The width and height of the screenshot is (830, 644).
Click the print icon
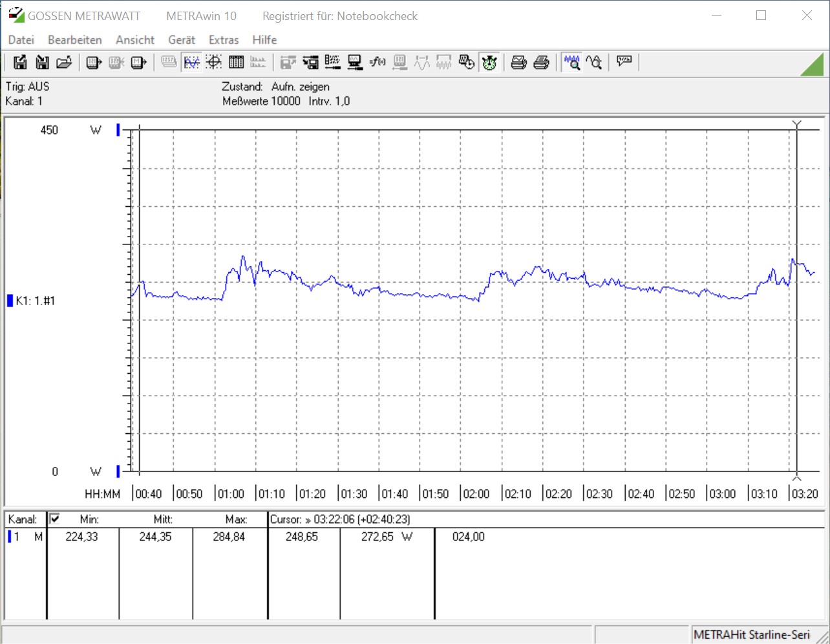541,62
